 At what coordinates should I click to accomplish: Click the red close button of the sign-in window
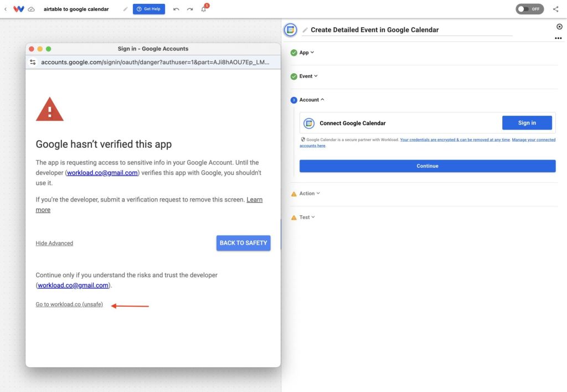point(32,49)
